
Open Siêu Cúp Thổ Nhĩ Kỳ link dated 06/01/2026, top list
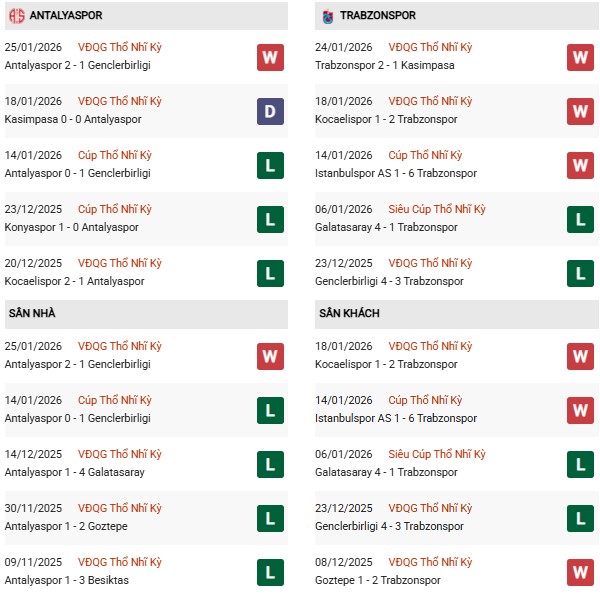(437, 210)
